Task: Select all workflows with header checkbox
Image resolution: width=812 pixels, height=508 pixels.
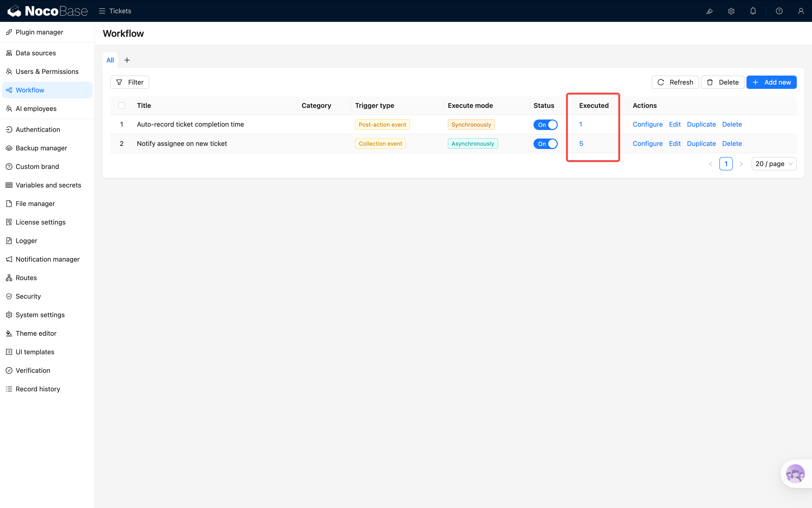Action: [x=122, y=105]
